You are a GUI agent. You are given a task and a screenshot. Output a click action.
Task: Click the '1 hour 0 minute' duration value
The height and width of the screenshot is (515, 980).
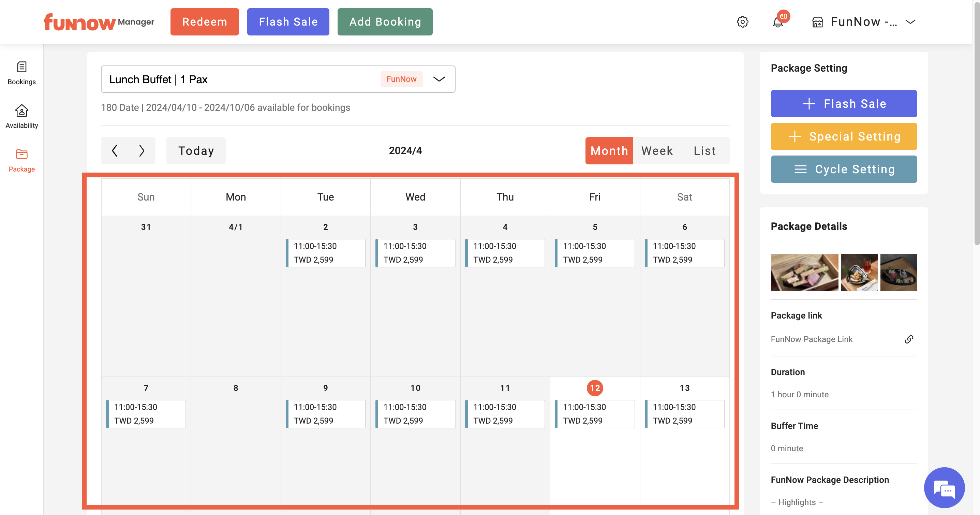800,394
